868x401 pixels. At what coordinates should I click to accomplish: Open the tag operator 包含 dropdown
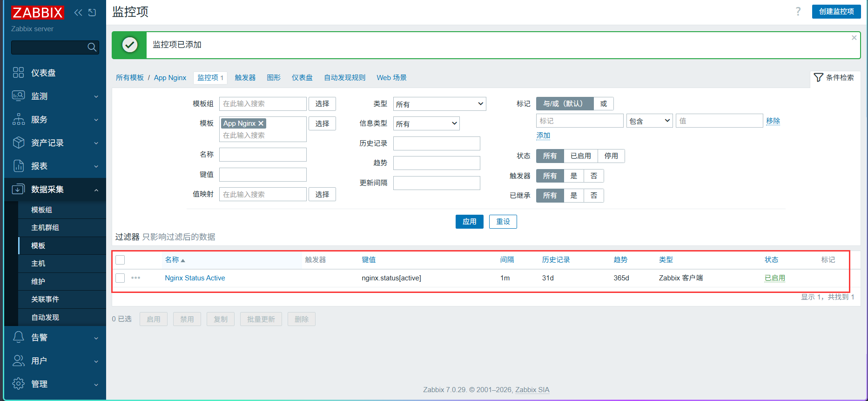pyautogui.click(x=650, y=121)
